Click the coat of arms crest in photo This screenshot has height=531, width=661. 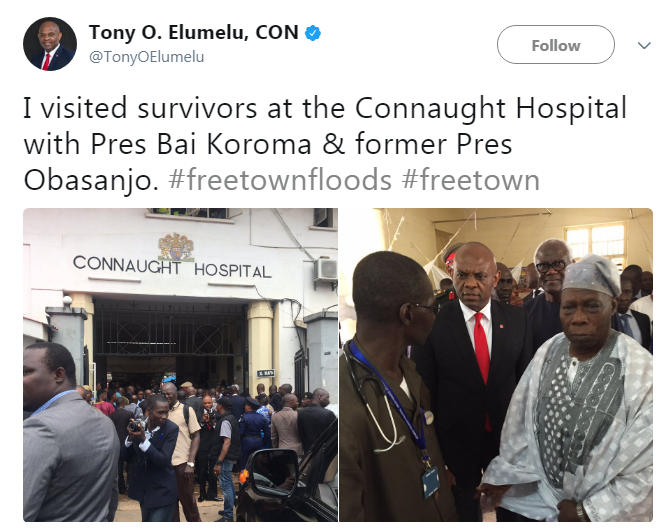click(x=176, y=247)
